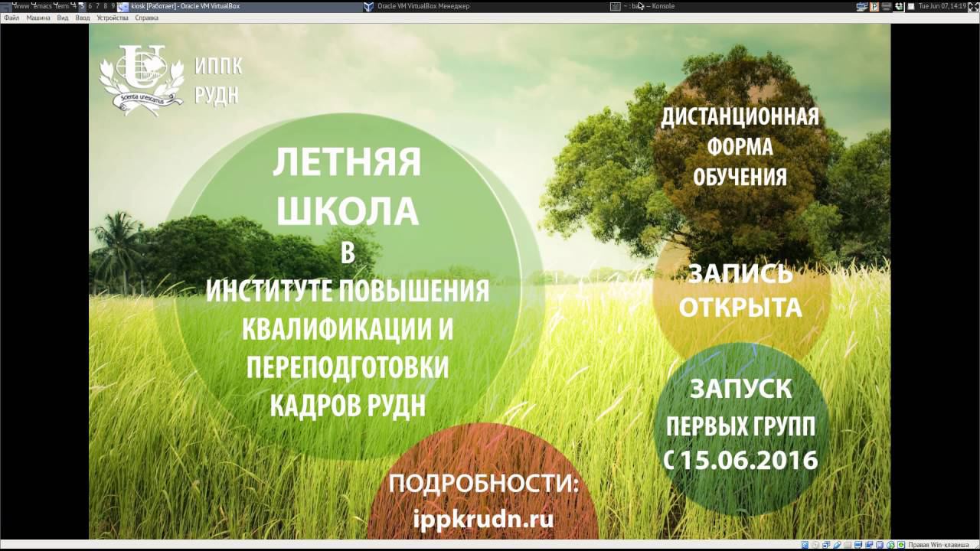Click the С 15.06.2016 date text
980x551 pixels.
coord(740,460)
